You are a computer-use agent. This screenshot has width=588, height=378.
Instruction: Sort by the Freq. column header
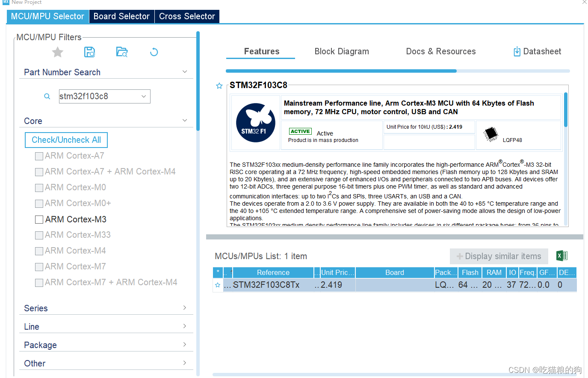[x=527, y=272]
